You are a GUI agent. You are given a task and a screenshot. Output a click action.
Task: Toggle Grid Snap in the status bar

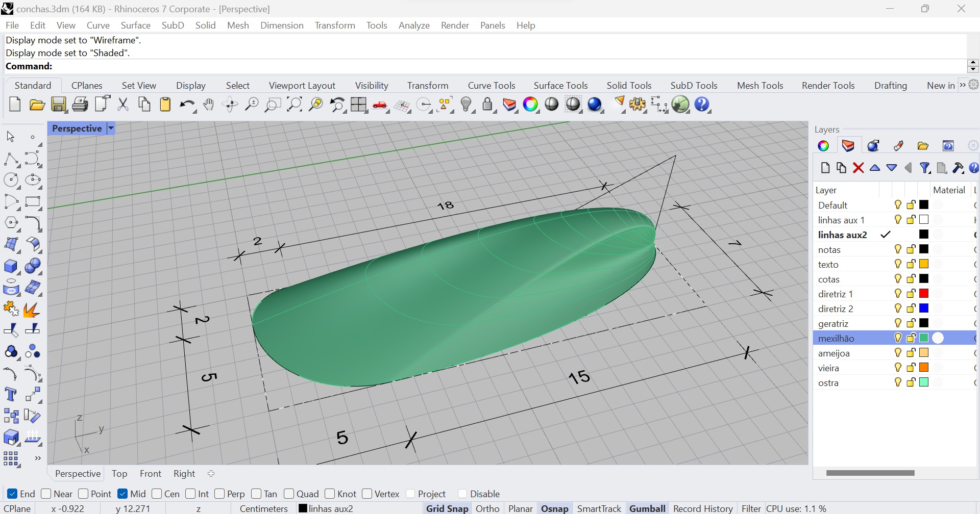447,508
